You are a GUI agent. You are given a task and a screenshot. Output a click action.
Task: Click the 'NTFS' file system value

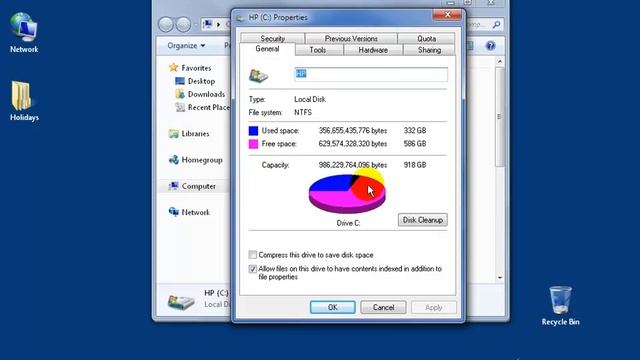pos(303,112)
